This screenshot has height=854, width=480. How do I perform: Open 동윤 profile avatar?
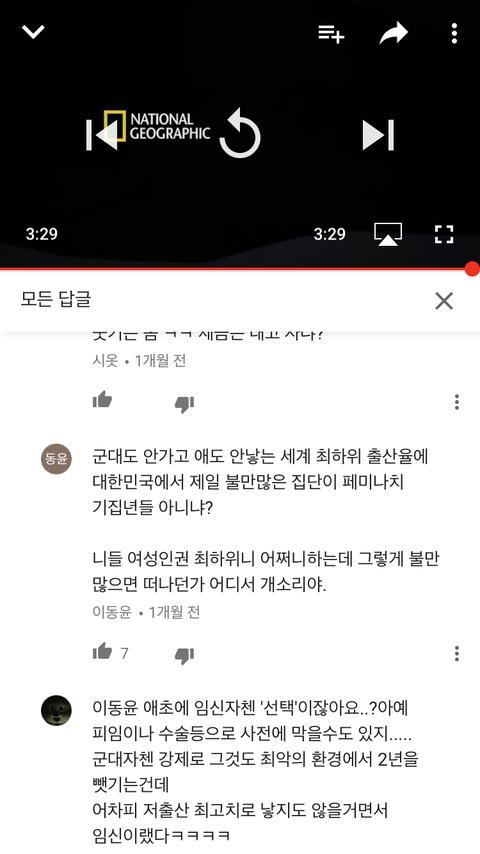57,459
